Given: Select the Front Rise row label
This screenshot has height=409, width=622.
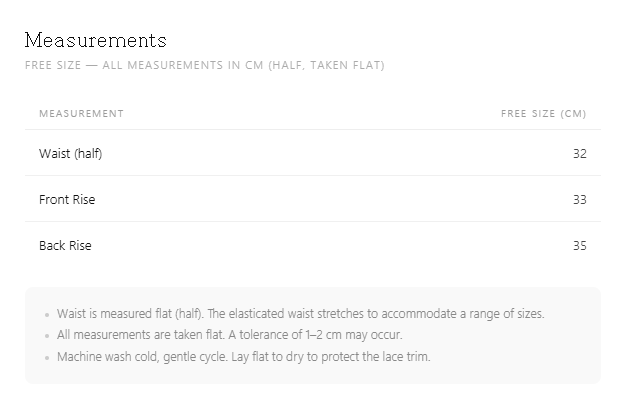Looking at the screenshot, I should coord(67,200).
